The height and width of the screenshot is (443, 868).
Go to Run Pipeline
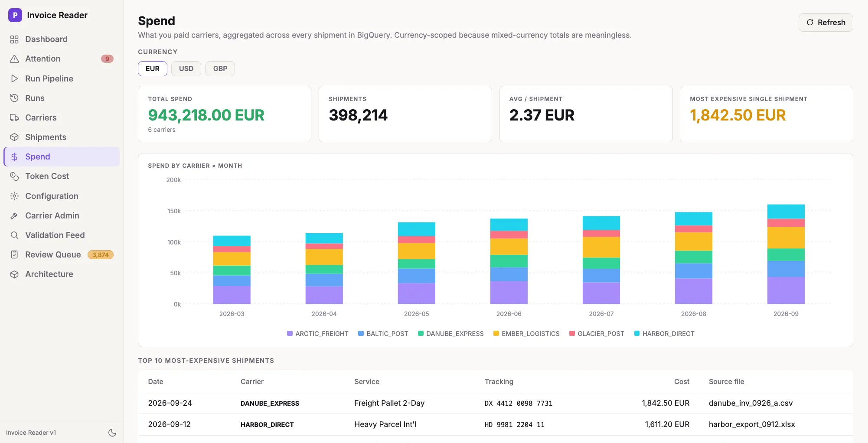[62, 78]
